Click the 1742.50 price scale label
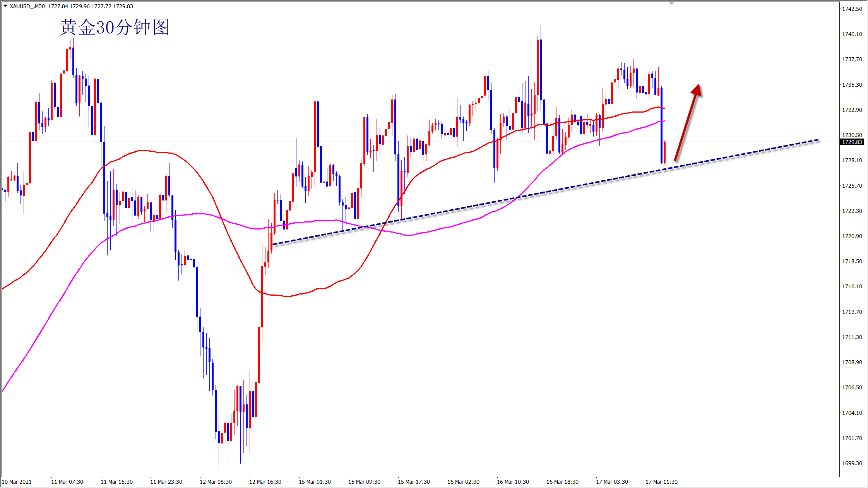The image size is (868, 488). tap(852, 9)
